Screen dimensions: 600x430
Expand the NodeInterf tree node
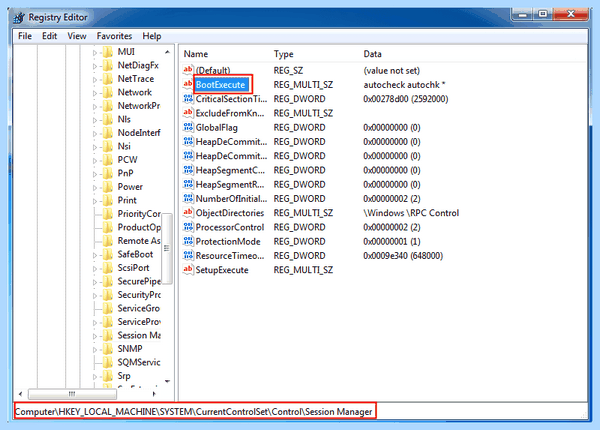pyautogui.click(x=95, y=134)
